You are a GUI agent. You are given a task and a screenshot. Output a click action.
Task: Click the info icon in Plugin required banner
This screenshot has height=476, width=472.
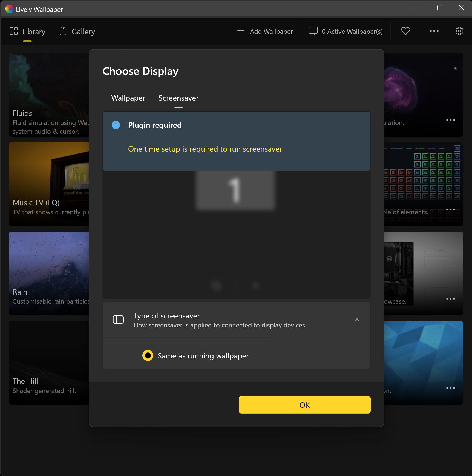point(116,125)
